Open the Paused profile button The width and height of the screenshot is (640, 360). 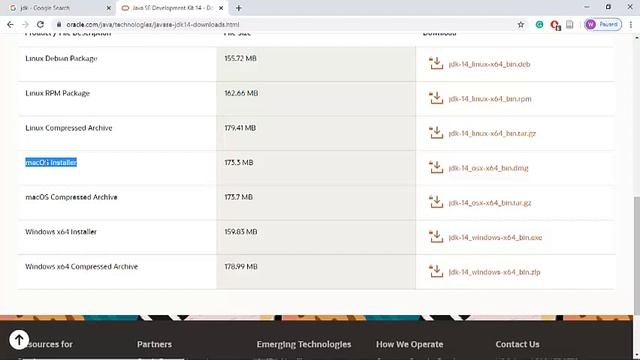pos(603,24)
